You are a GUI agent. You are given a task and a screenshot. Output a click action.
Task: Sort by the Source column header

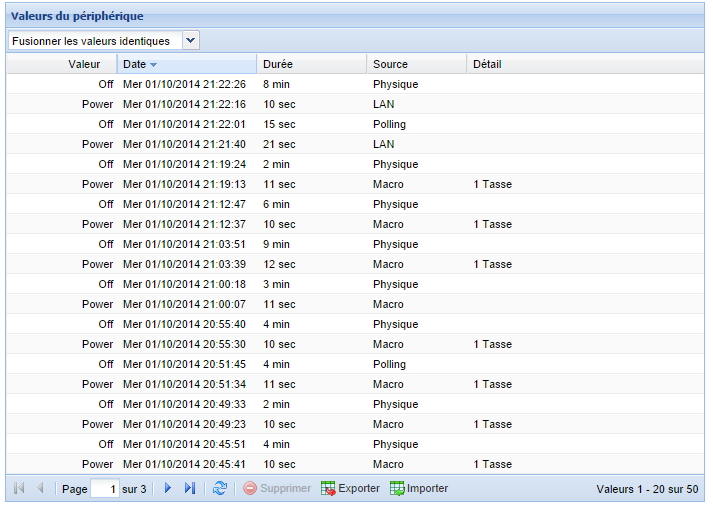point(417,64)
